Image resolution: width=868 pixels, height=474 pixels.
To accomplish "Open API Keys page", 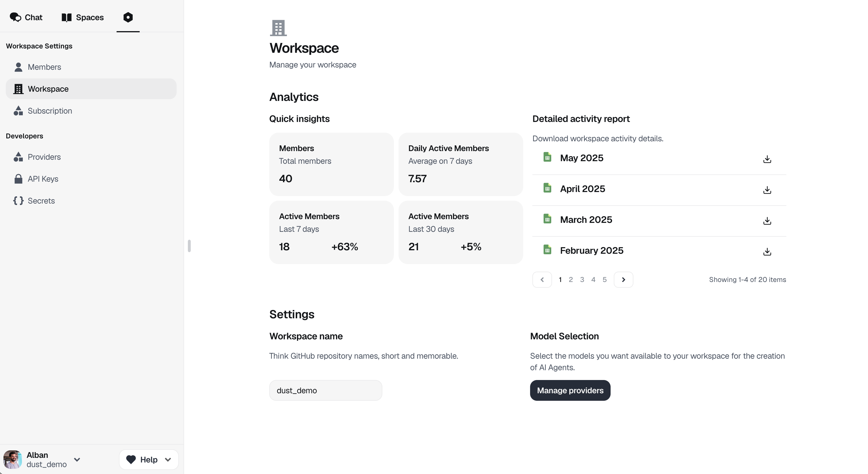I will 91,179.
